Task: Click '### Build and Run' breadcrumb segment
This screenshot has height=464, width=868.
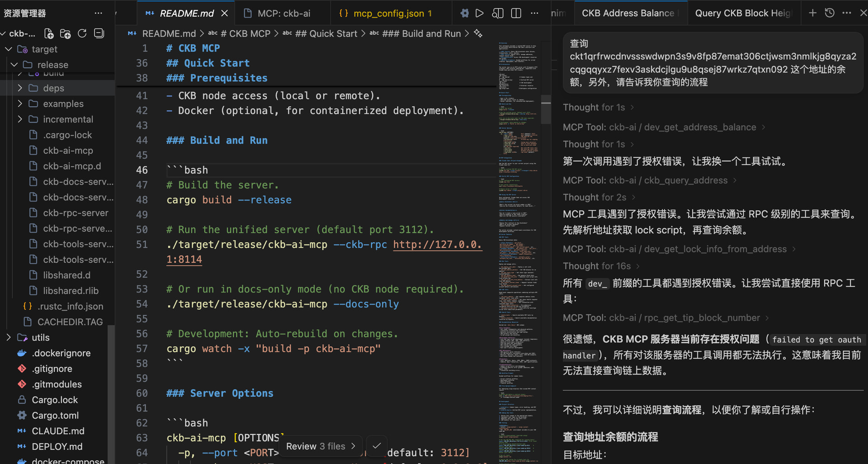Action: coord(421,33)
